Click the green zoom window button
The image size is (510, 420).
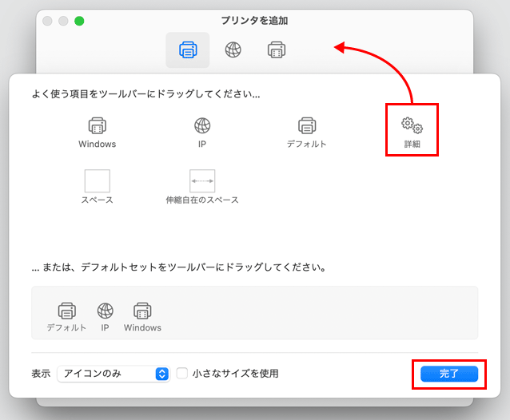pos(79,21)
